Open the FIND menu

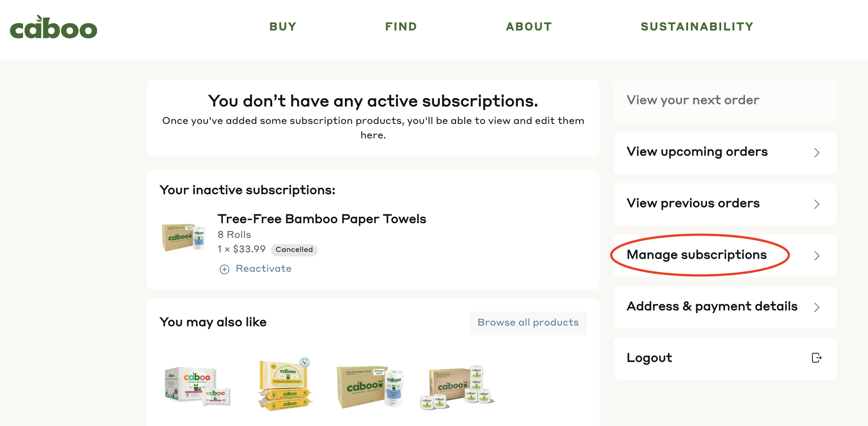tap(401, 27)
